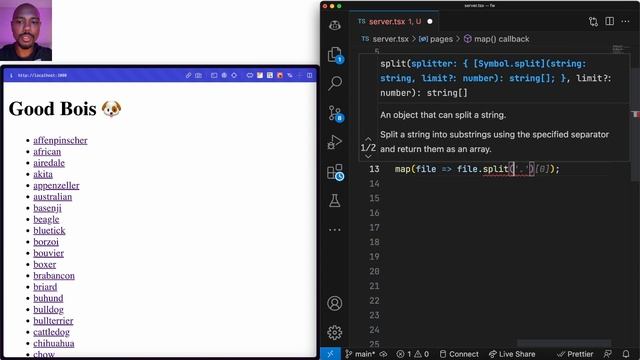
Task: Open the boxer link
Action: [x=44, y=264]
